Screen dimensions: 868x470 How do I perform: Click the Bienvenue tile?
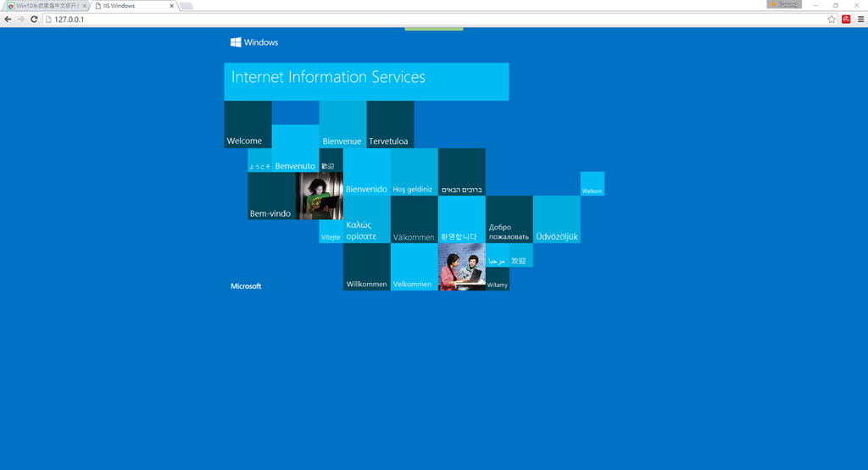click(342, 124)
